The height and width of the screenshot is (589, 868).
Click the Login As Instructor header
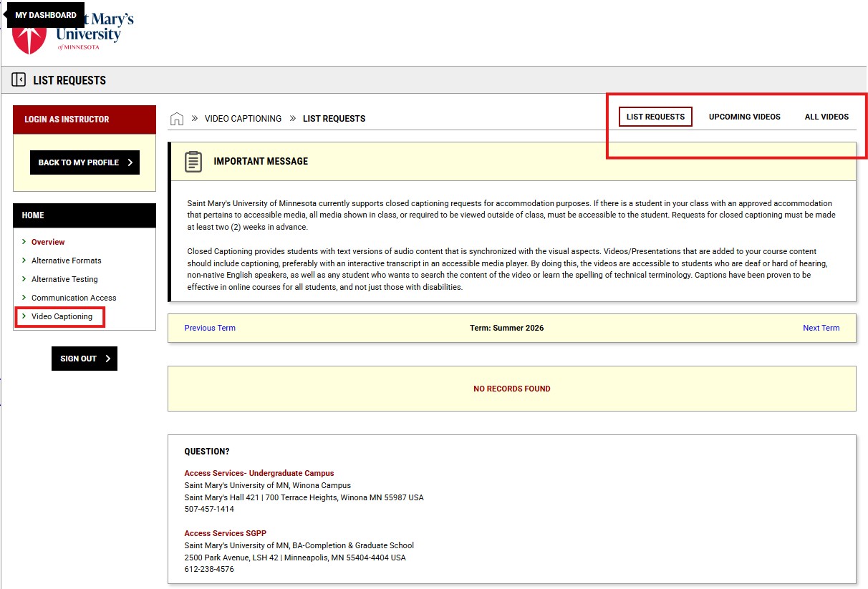point(85,120)
